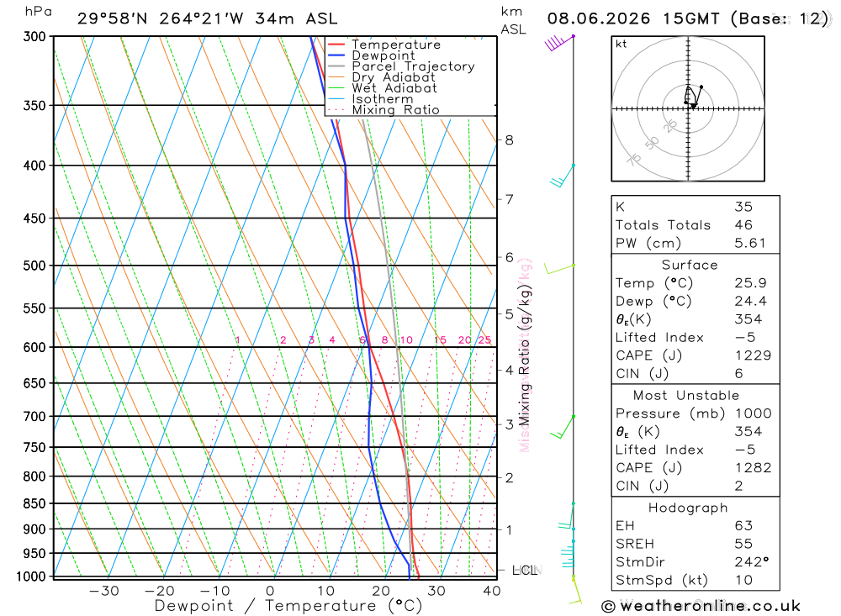Click the coordinates title '29°58'N 264°21'W 34m ASL'

[208, 18]
